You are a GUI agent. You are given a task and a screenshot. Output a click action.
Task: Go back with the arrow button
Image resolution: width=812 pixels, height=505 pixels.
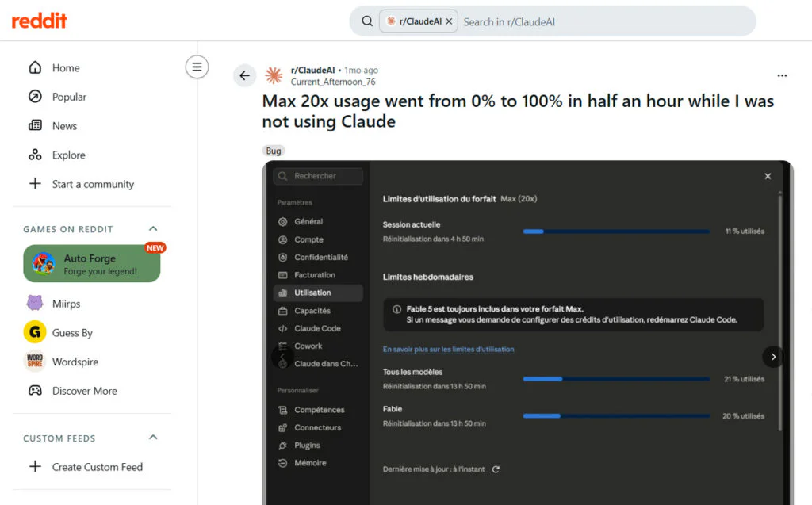(x=244, y=75)
